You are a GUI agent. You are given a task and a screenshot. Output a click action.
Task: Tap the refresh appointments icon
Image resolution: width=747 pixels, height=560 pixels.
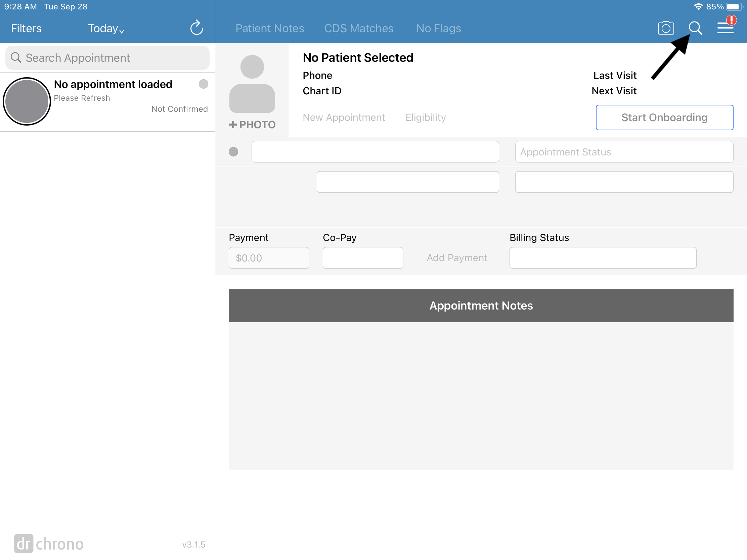[x=196, y=28]
